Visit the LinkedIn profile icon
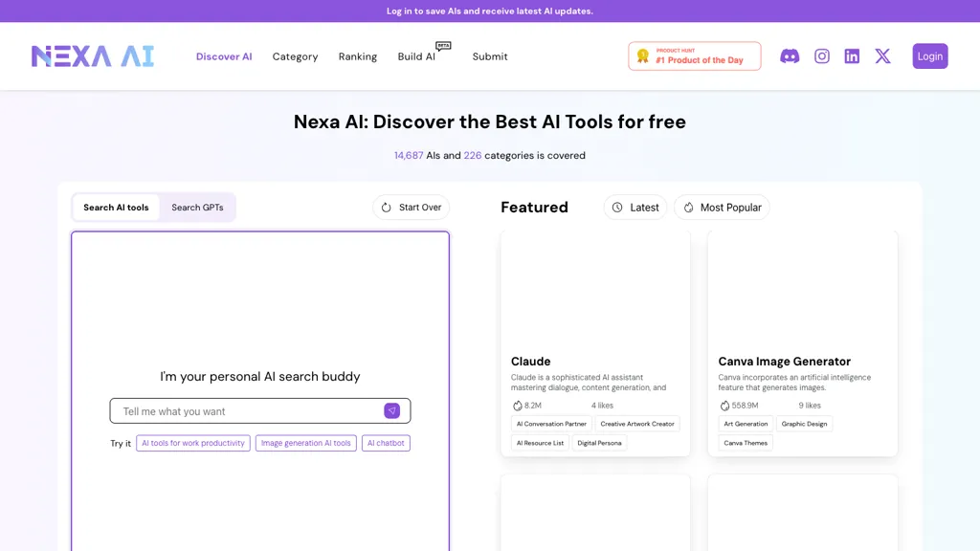Screen dimensions: 980x551 852,55
